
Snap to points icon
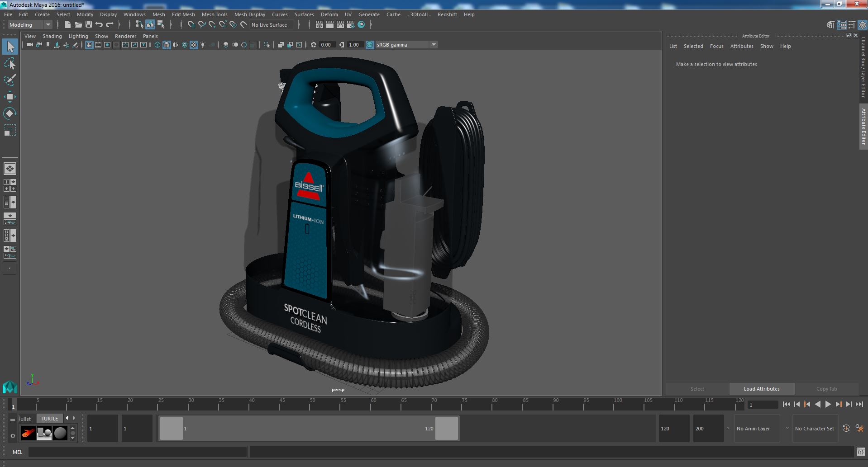(212, 25)
